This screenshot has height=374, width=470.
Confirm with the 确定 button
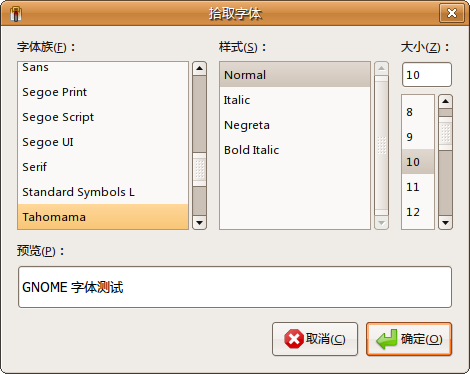[409, 339]
